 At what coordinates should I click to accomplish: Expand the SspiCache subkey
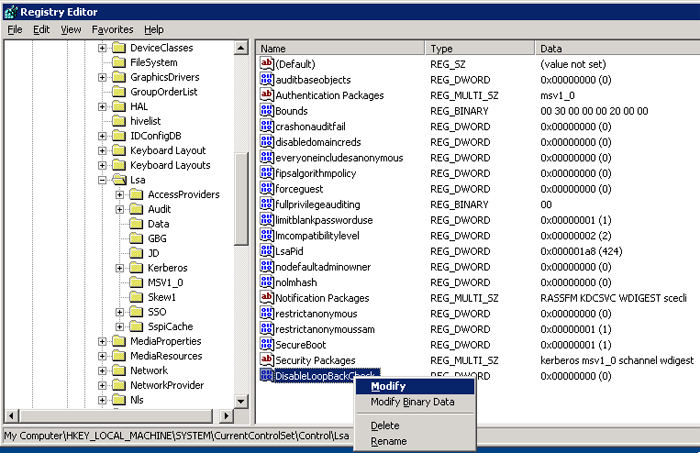(x=120, y=327)
